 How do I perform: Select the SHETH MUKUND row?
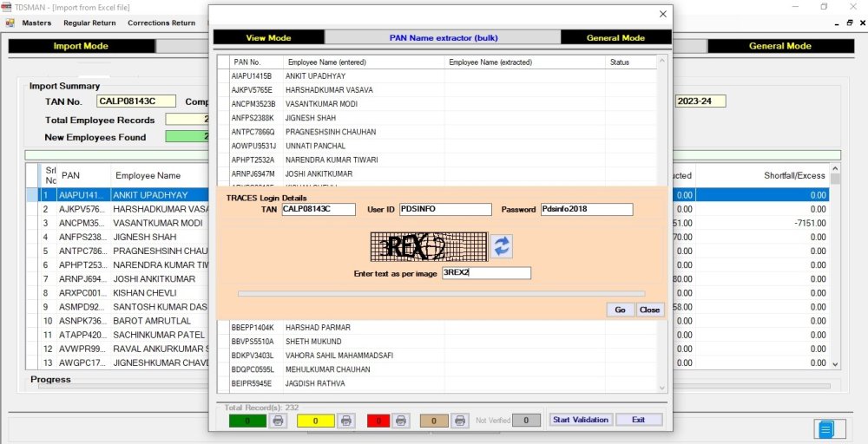pos(437,341)
